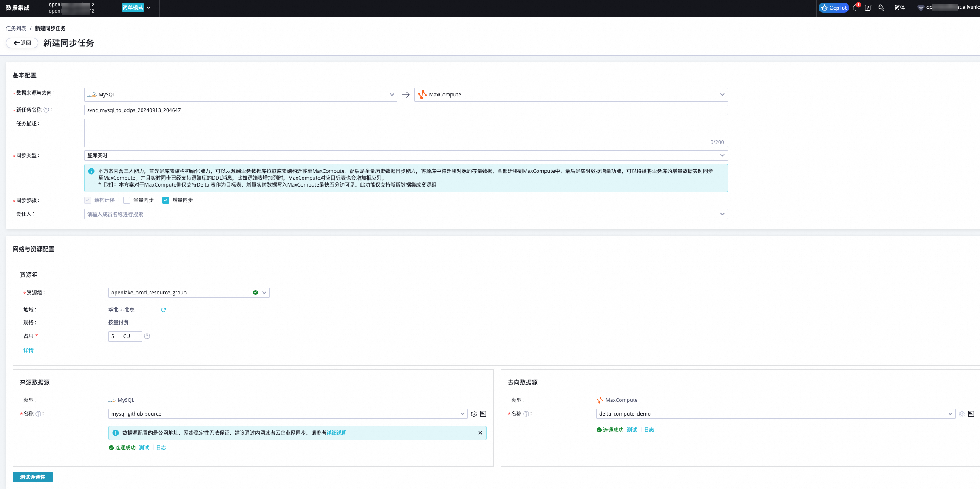Open settings gear for source data source
The image size is (980, 489).
(474, 414)
